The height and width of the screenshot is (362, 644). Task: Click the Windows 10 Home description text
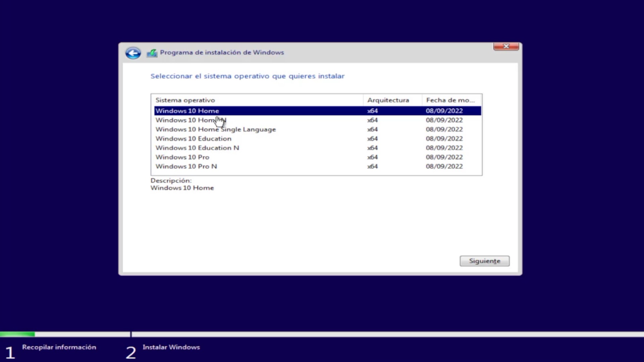(x=182, y=188)
